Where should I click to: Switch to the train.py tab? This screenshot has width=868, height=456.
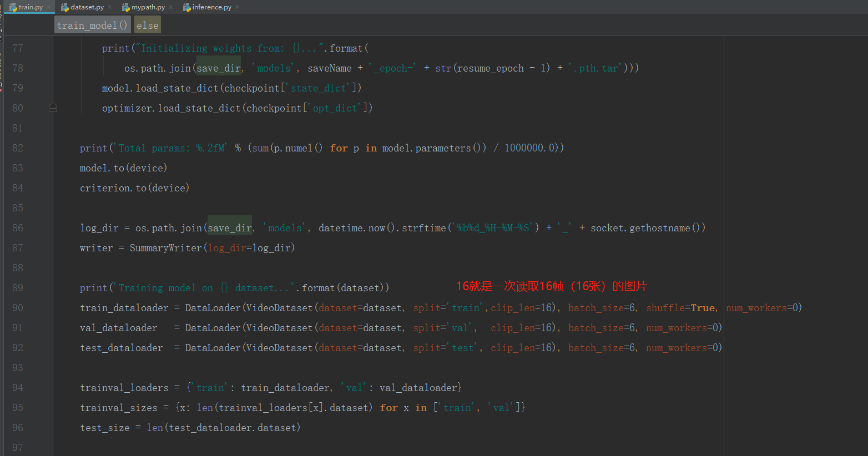click(31, 7)
